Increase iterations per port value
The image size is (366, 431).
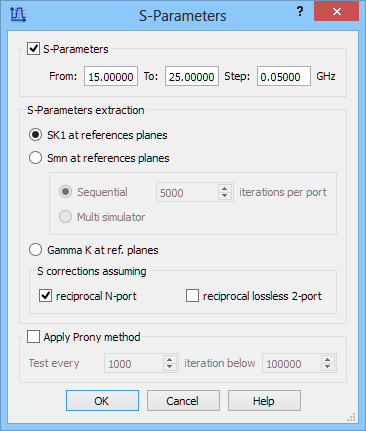(x=225, y=188)
